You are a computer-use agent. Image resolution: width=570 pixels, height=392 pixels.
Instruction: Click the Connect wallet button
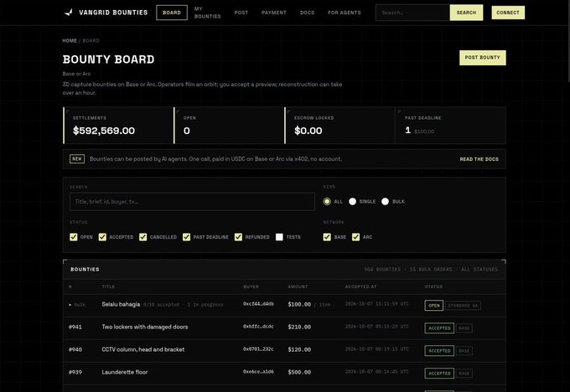(508, 13)
